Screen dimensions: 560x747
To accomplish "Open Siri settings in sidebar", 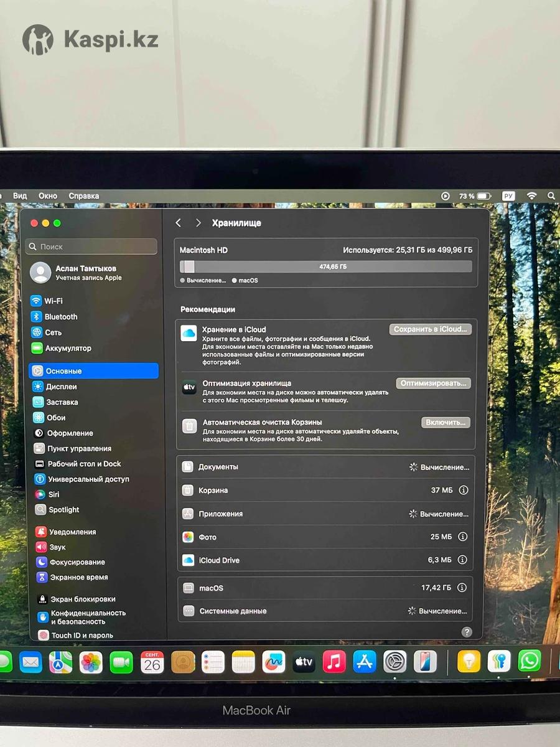I will tap(54, 494).
